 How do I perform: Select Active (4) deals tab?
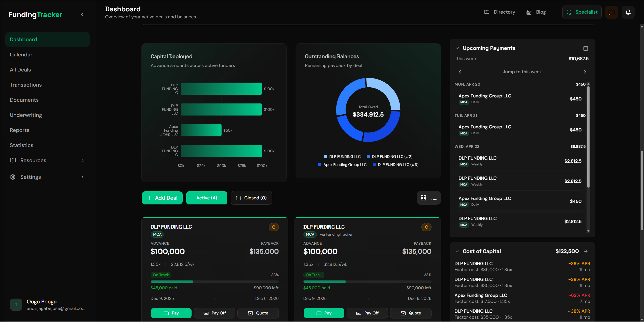[x=206, y=198]
